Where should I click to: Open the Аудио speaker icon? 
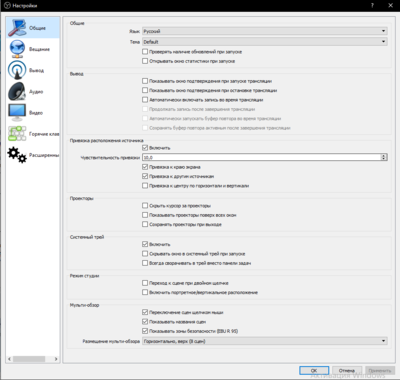17,91
